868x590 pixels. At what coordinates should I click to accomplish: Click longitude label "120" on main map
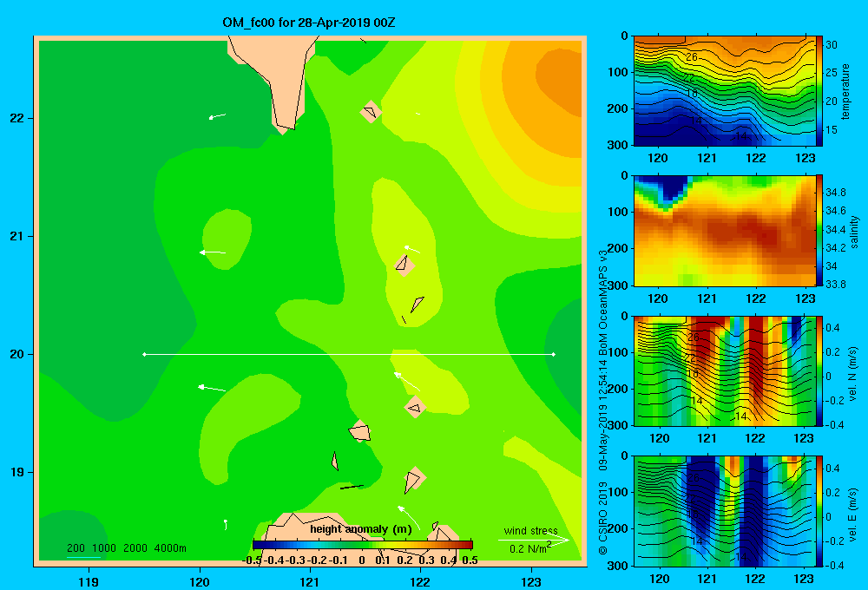tap(200, 581)
